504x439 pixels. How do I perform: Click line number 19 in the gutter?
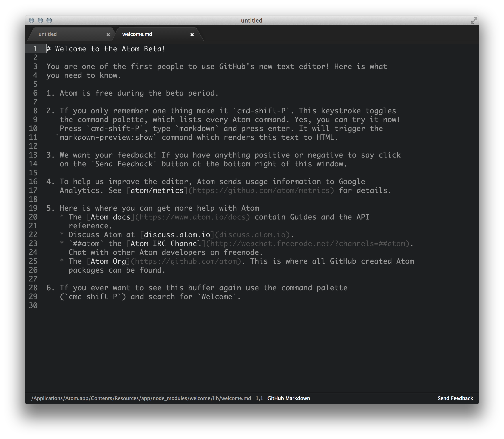33,208
